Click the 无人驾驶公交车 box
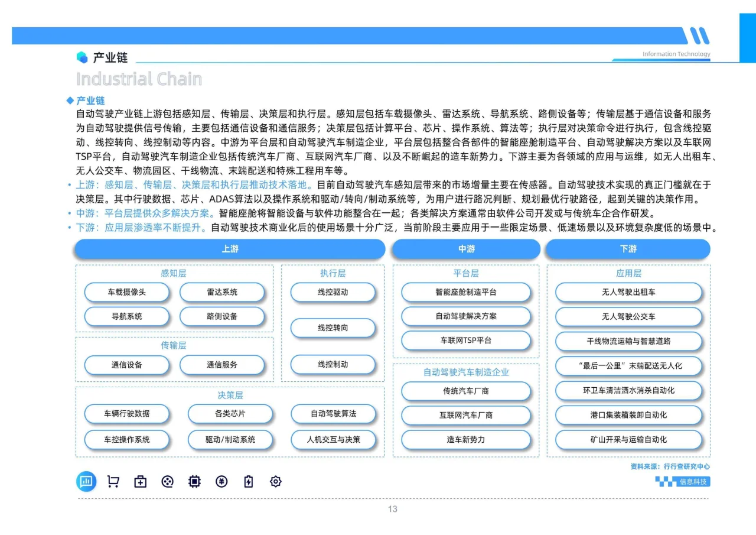756x535 pixels. [628, 316]
